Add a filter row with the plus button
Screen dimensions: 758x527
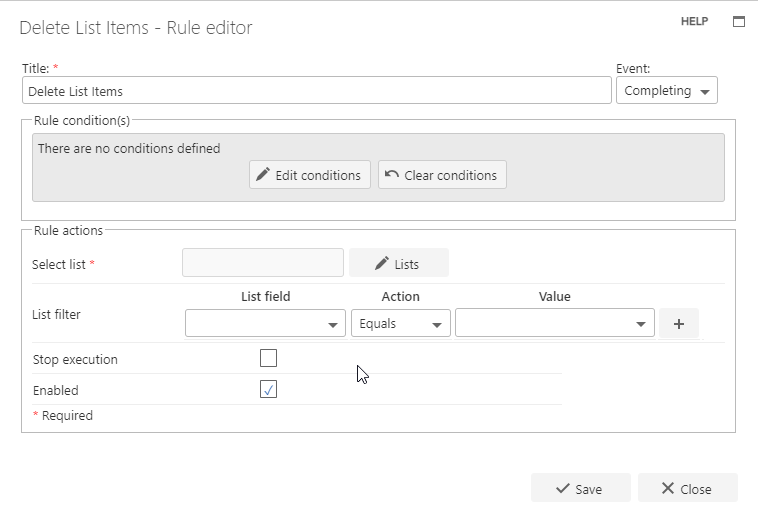click(x=679, y=323)
